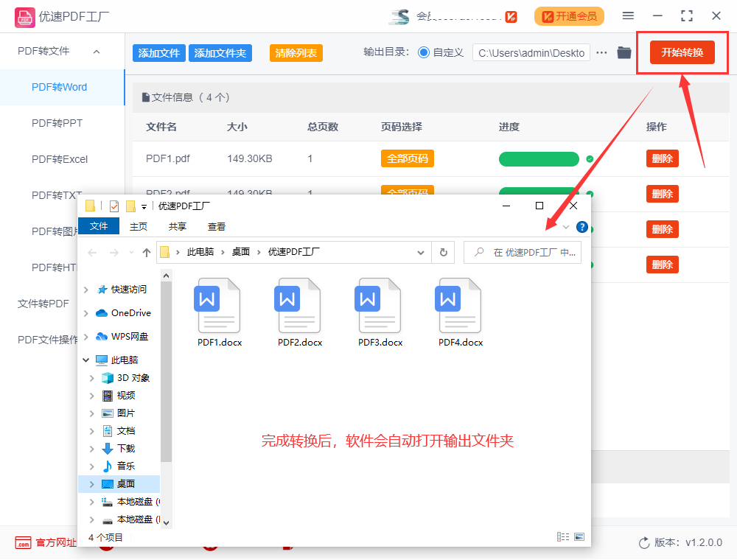
Task: Open PDF1.docx file icon
Action: coord(219,305)
